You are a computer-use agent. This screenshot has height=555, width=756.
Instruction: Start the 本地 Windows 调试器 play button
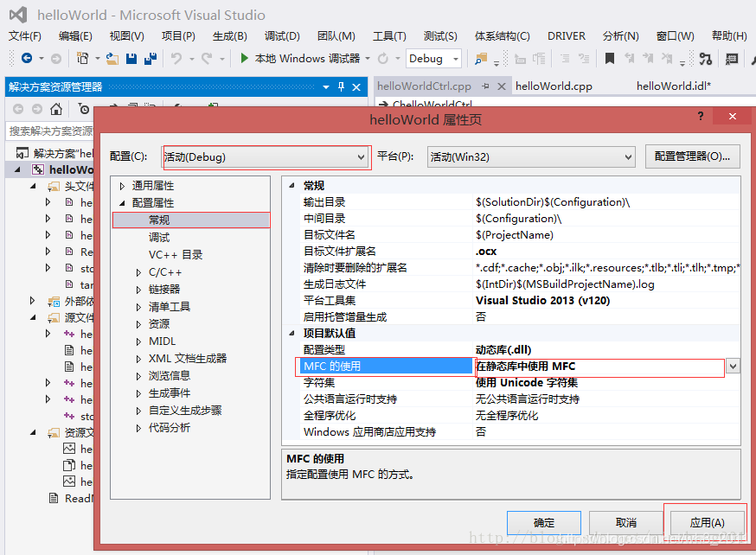[245, 58]
